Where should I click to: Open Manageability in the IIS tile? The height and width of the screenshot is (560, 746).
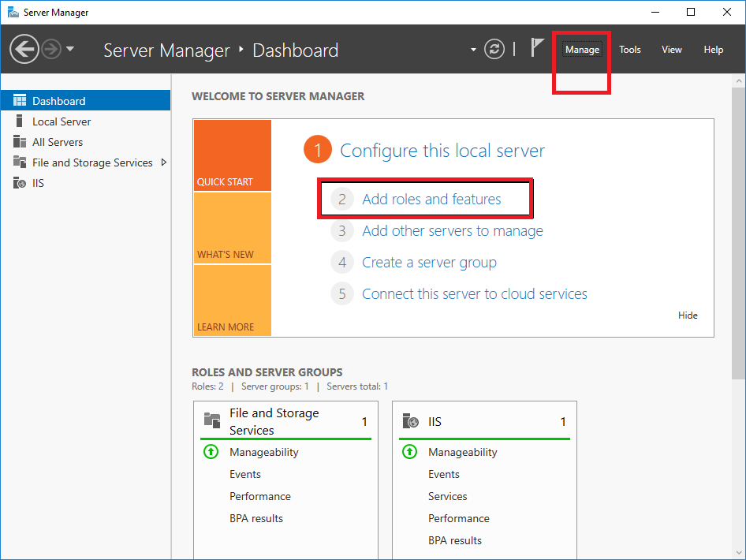(462, 452)
